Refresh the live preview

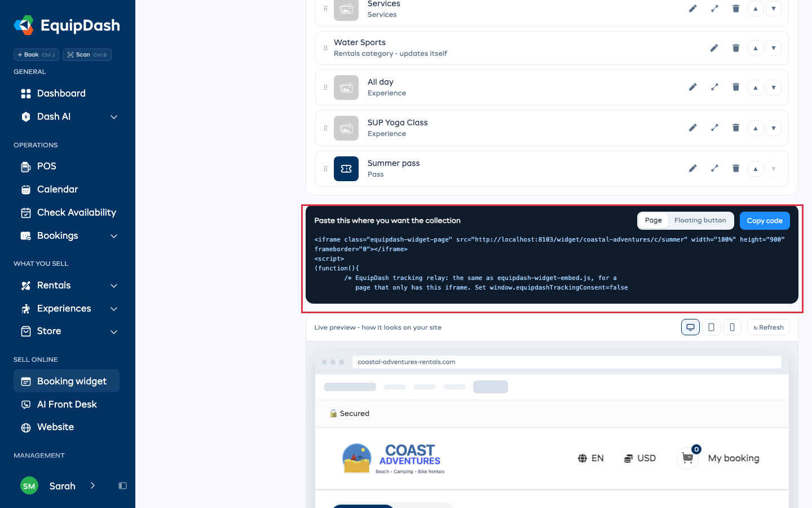coord(769,327)
